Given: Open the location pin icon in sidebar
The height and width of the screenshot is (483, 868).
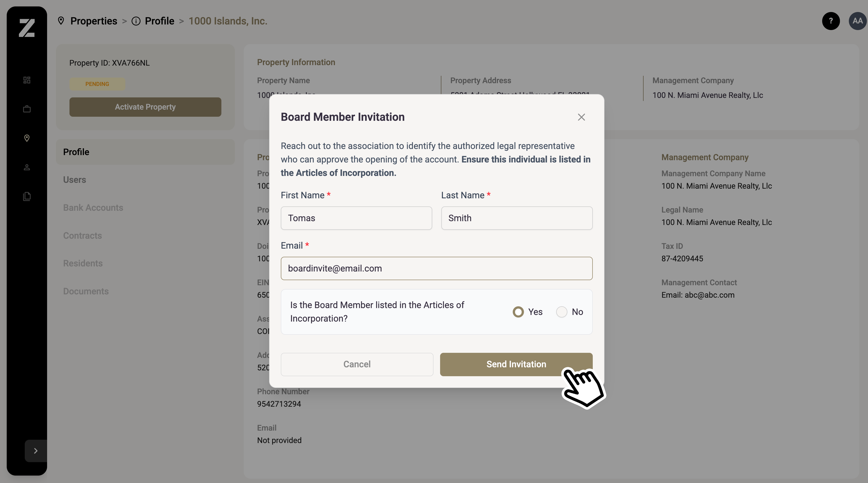Looking at the screenshot, I should click(27, 138).
